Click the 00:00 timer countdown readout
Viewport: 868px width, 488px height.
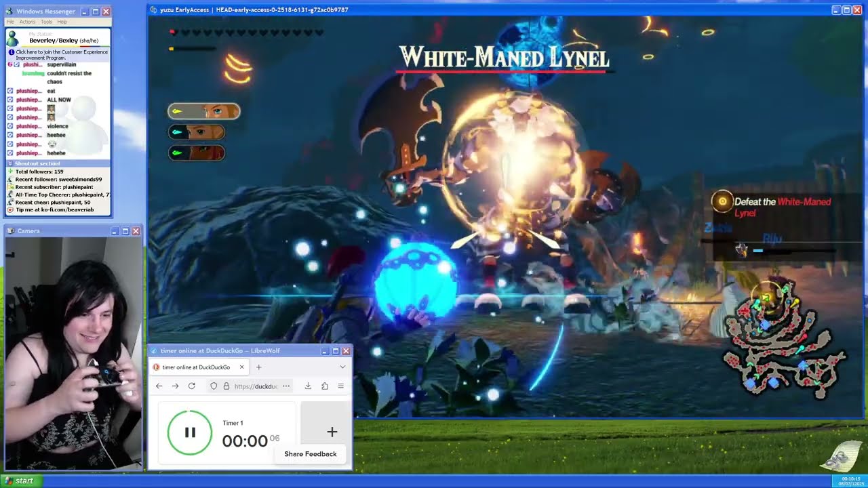(245, 441)
